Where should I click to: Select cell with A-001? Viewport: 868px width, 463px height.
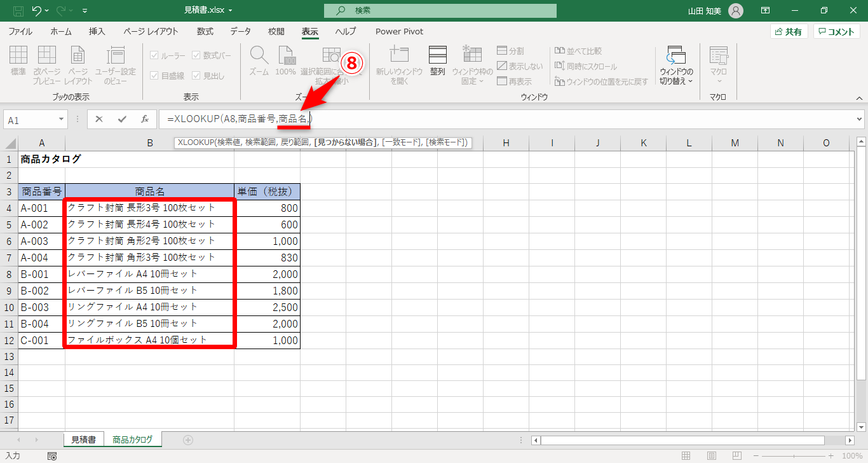click(41, 208)
